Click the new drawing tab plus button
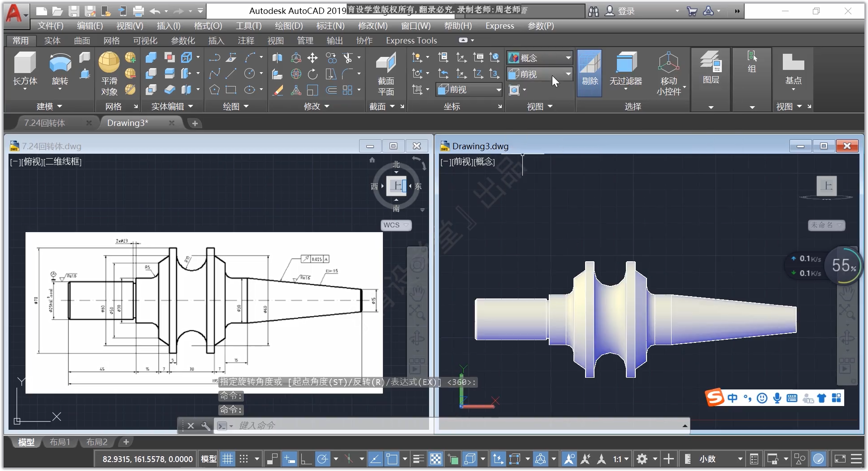The image size is (868, 471). [x=195, y=123]
